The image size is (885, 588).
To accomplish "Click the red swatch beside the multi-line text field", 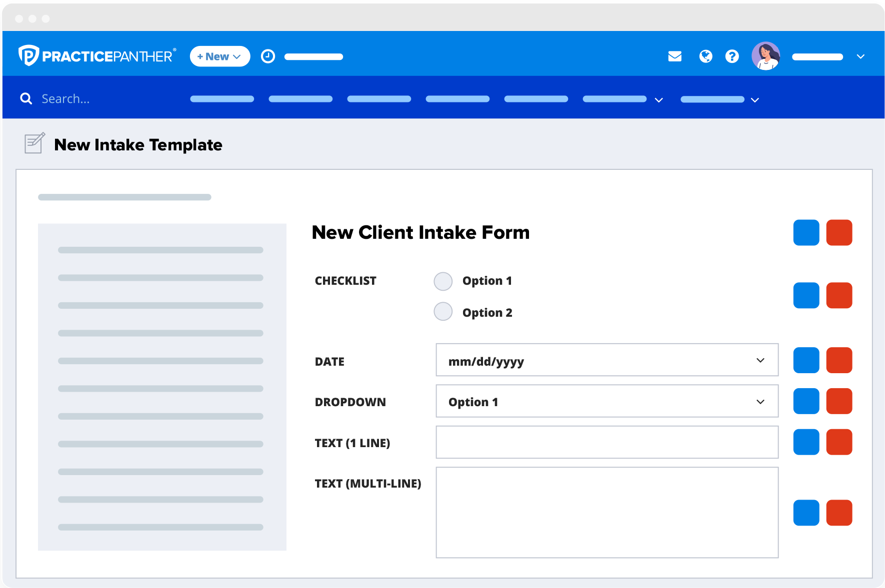I will 839,512.
